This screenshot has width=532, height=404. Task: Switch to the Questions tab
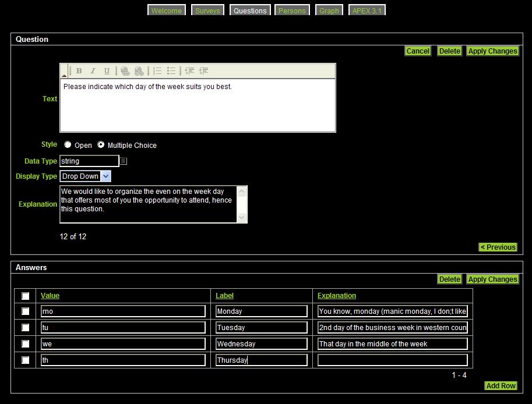[250, 10]
